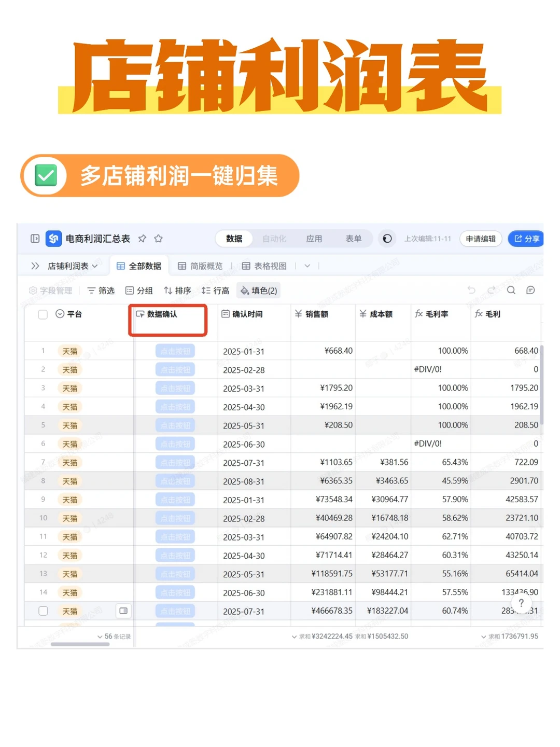Click the 天猫 tag in row 12
The image size is (560, 747).
(70, 556)
